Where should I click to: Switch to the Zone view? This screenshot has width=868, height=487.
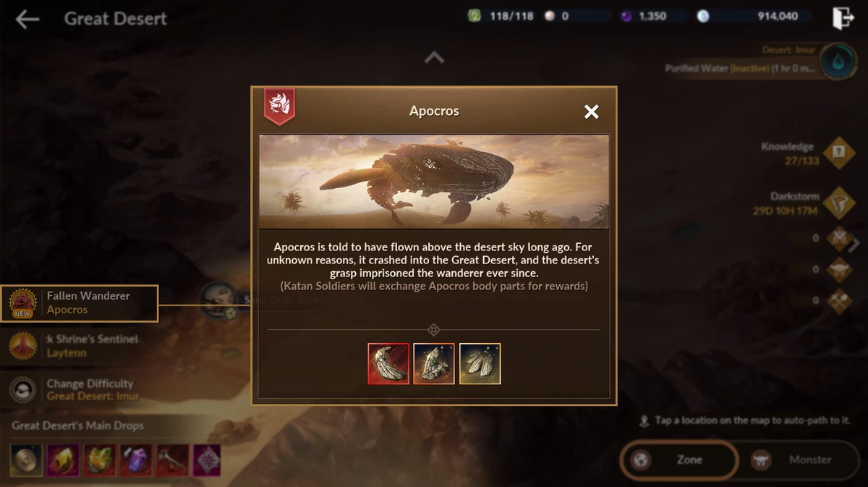tap(678, 460)
